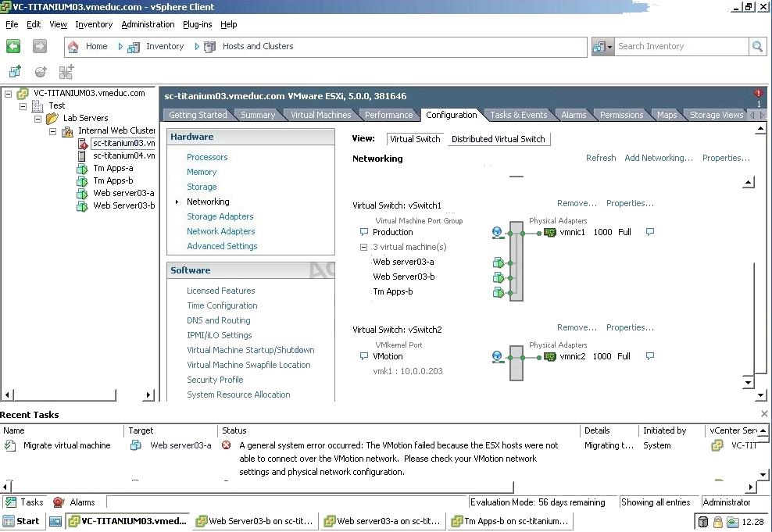Switch view to Virtual Switch
772x532 pixels.
click(x=415, y=139)
